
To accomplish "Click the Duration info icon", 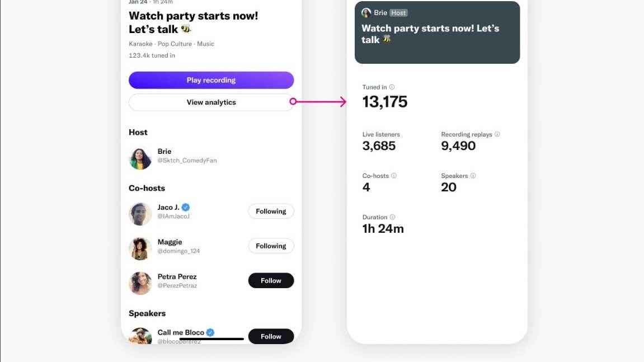I will click(x=392, y=217).
